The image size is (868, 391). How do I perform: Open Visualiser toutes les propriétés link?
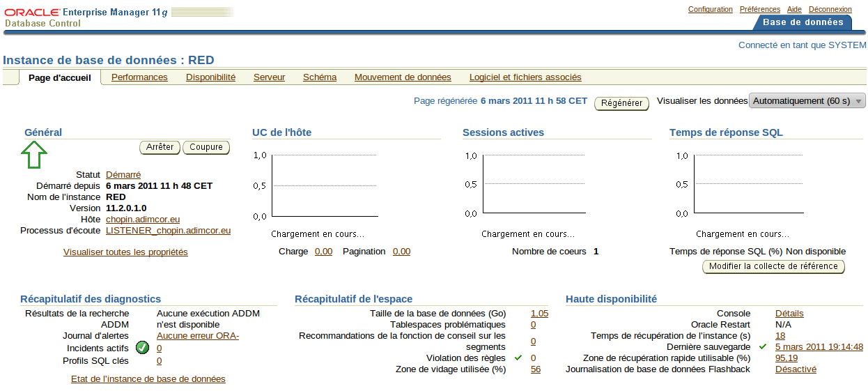125,252
